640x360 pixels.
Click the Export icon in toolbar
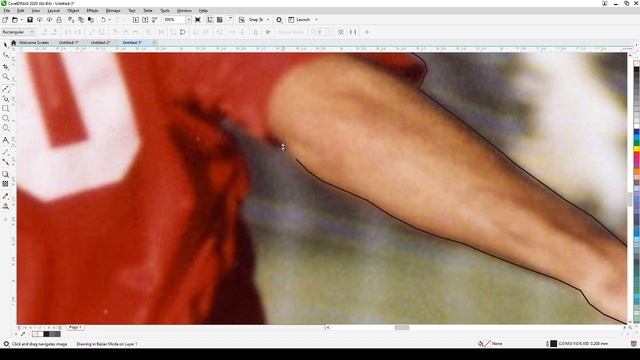pos(145,20)
